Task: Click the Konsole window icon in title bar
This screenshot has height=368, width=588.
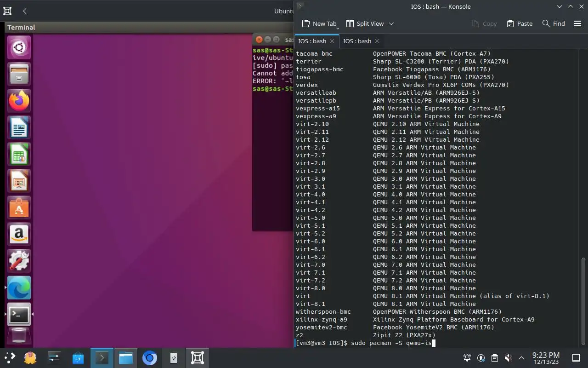Action: coord(300,6)
